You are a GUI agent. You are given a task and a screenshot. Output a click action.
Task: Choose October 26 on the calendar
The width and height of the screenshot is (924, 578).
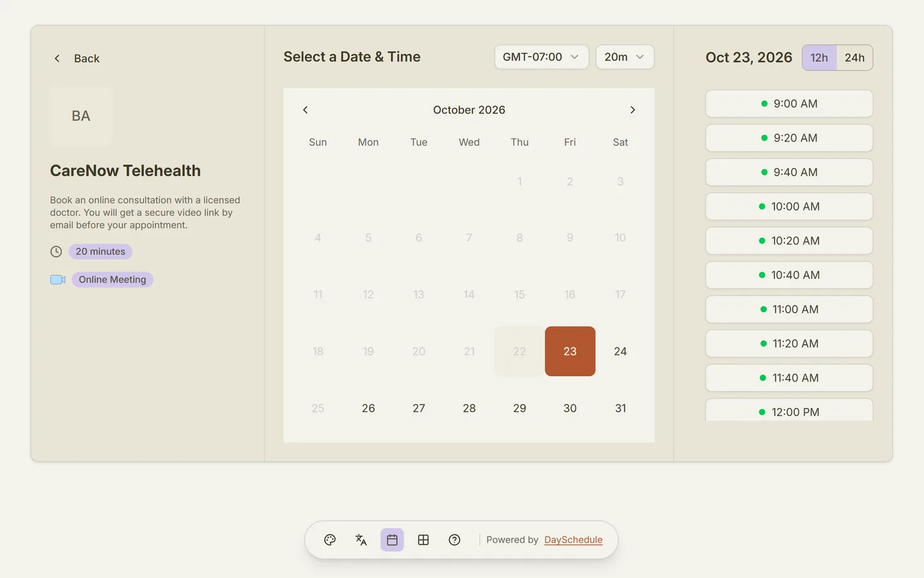[368, 408]
